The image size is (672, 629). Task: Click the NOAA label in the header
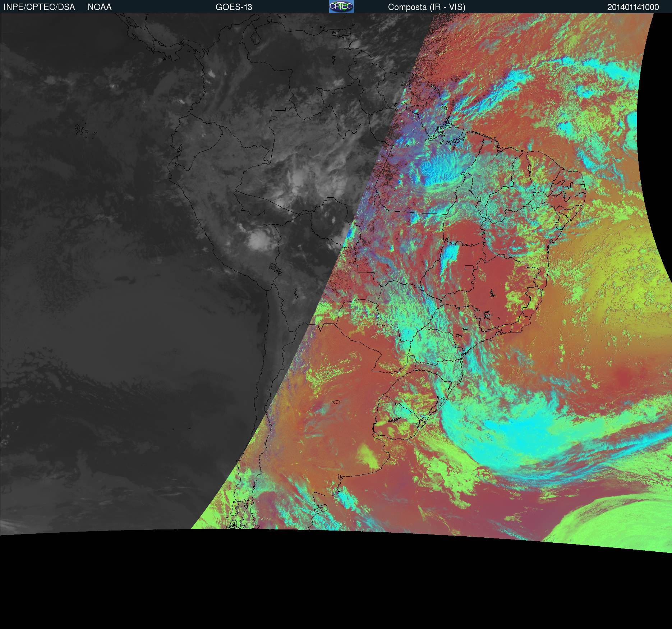[x=100, y=7]
